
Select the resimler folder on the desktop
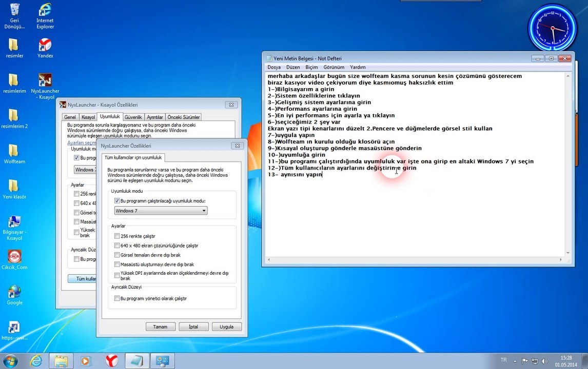[14, 48]
